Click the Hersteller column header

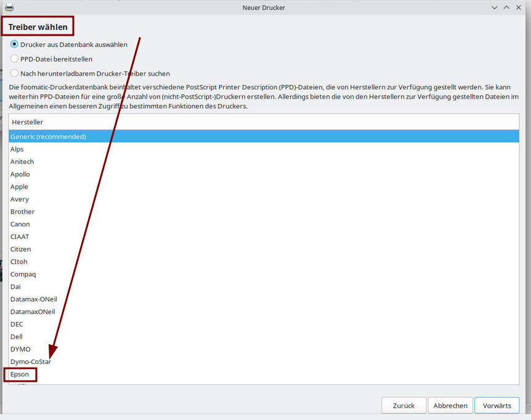click(264, 122)
